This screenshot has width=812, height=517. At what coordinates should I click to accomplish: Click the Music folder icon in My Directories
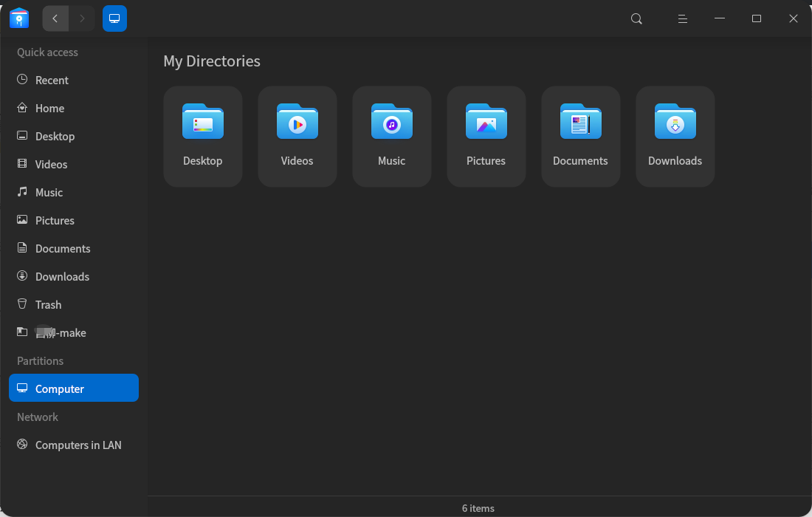coord(392,121)
